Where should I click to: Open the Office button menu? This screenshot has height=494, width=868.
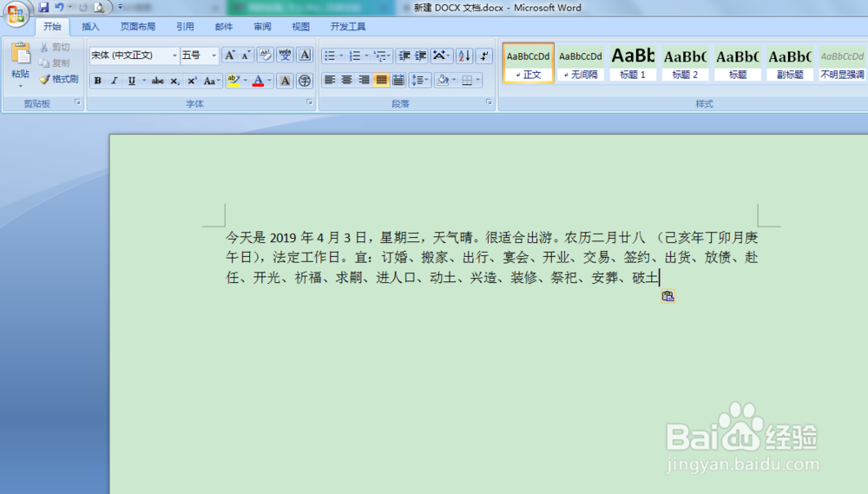tap(16, 13)
